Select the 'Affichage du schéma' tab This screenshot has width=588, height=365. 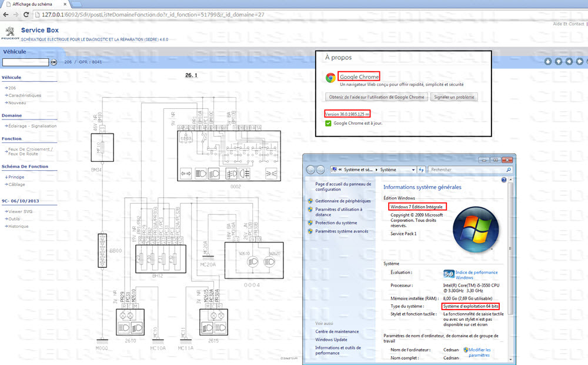click(33, 4)
